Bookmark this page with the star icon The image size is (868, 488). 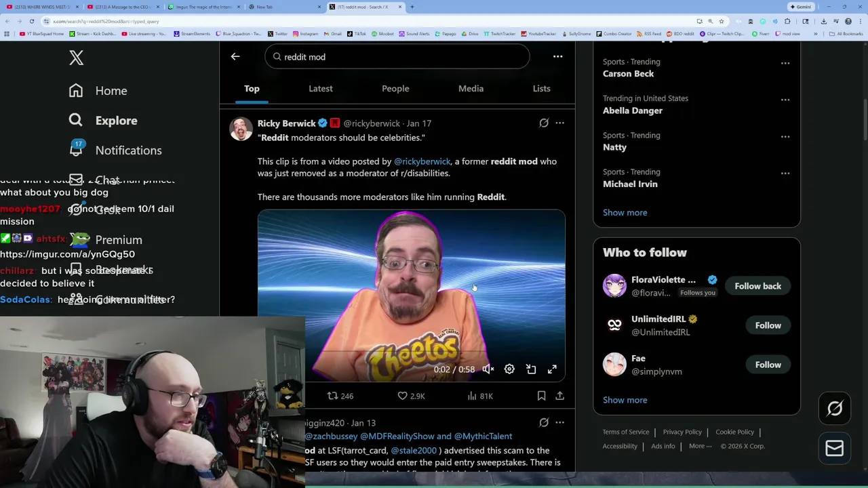coord(722,21)
